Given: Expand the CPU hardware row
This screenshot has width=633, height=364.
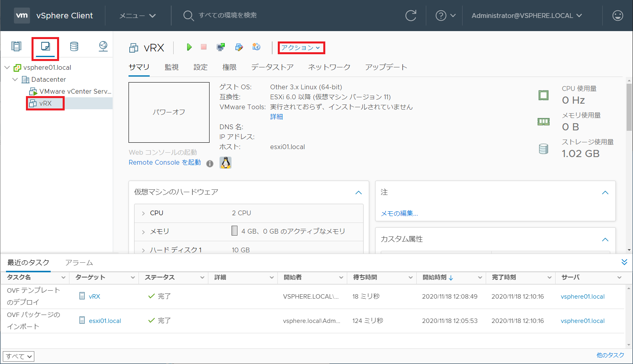Looking at the screenshot, I should click(x=143, y=213).
